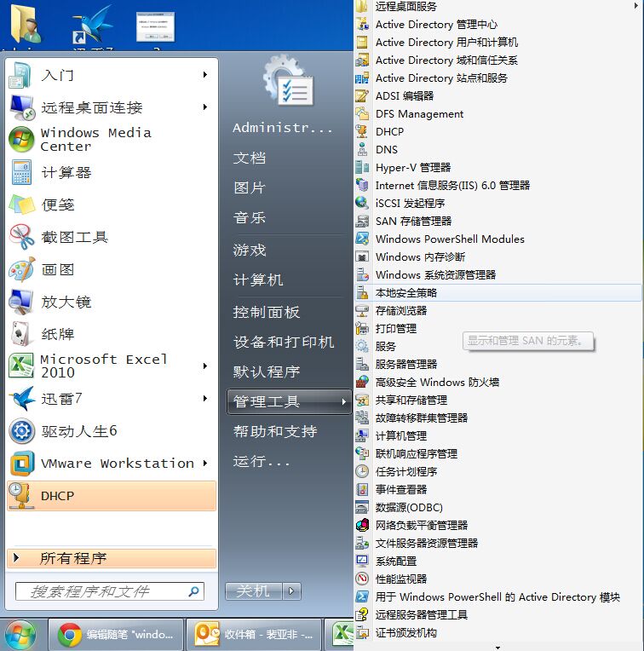The image size is (644, 651).
Task: Open 计算机 from the Start menu
Action: (257, 279)
